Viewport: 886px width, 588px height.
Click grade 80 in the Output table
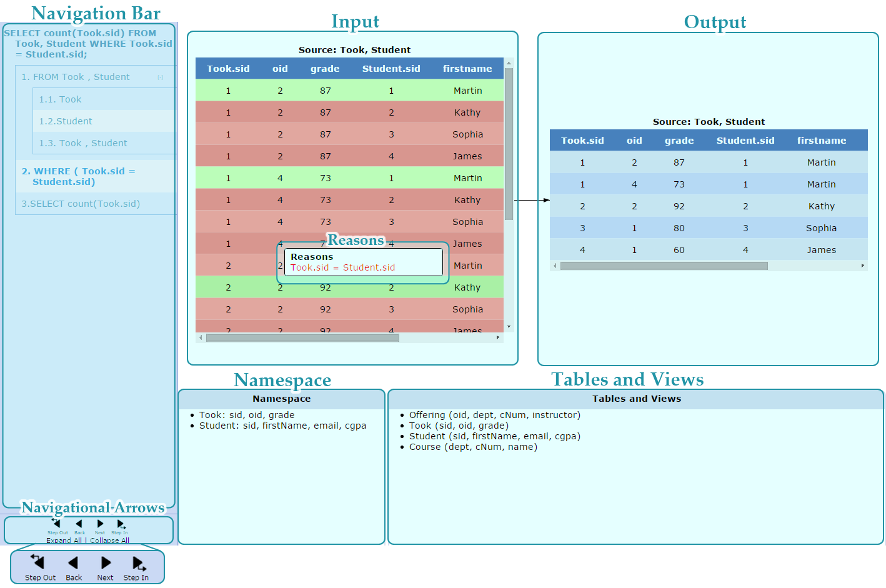[x=679, y=228]
